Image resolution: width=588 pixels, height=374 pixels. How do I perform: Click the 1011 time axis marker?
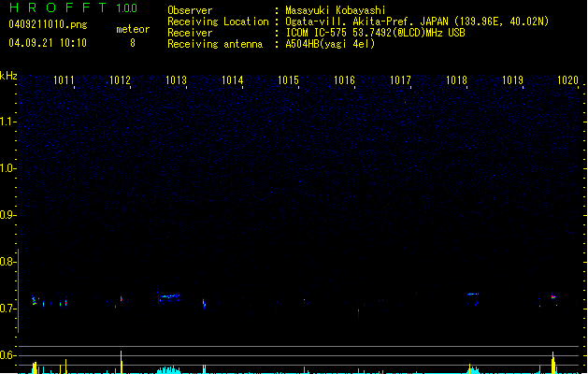click(x=64, y=80)
